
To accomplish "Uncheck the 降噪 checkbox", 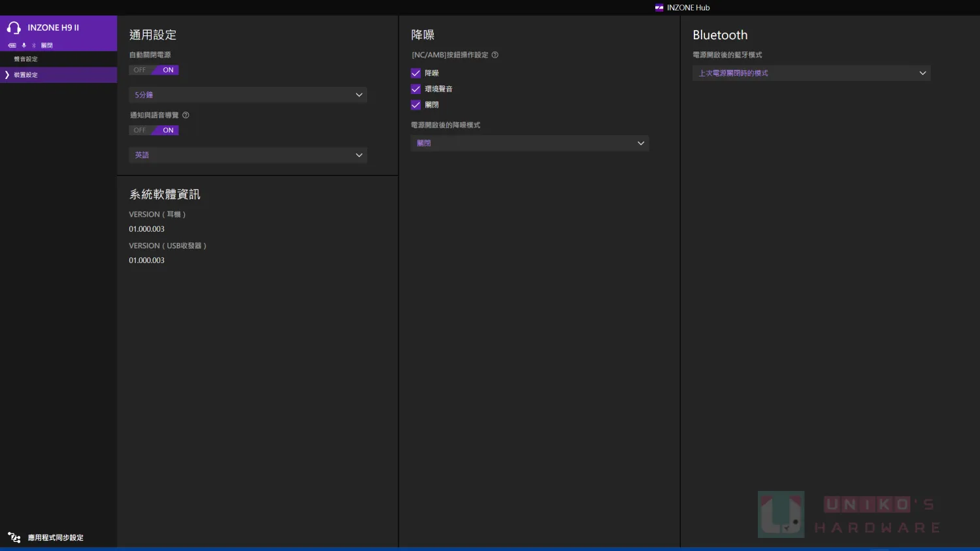I will (416, 73).
